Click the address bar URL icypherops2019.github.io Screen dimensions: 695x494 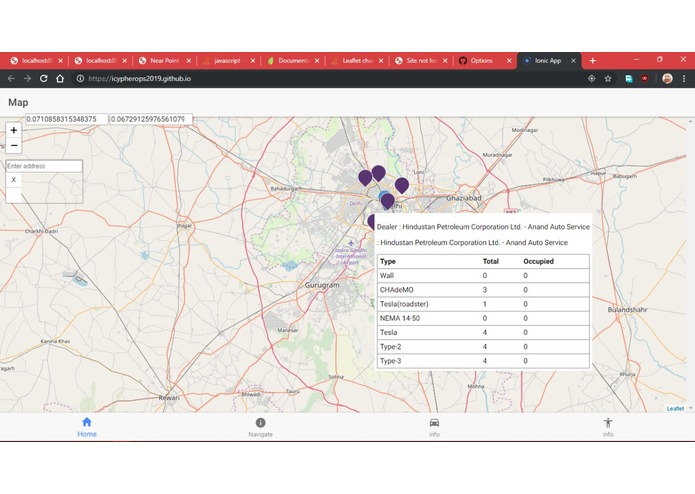[140, 78]
